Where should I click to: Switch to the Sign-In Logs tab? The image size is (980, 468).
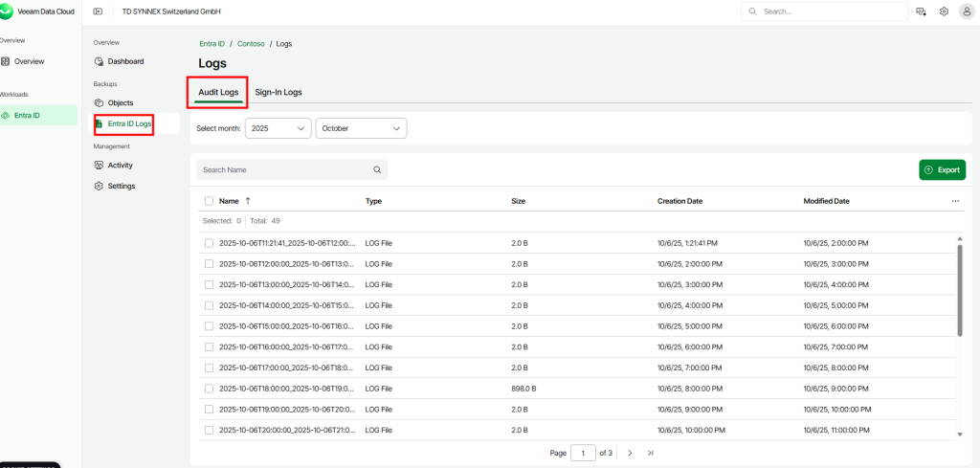(x=278, y=92)
